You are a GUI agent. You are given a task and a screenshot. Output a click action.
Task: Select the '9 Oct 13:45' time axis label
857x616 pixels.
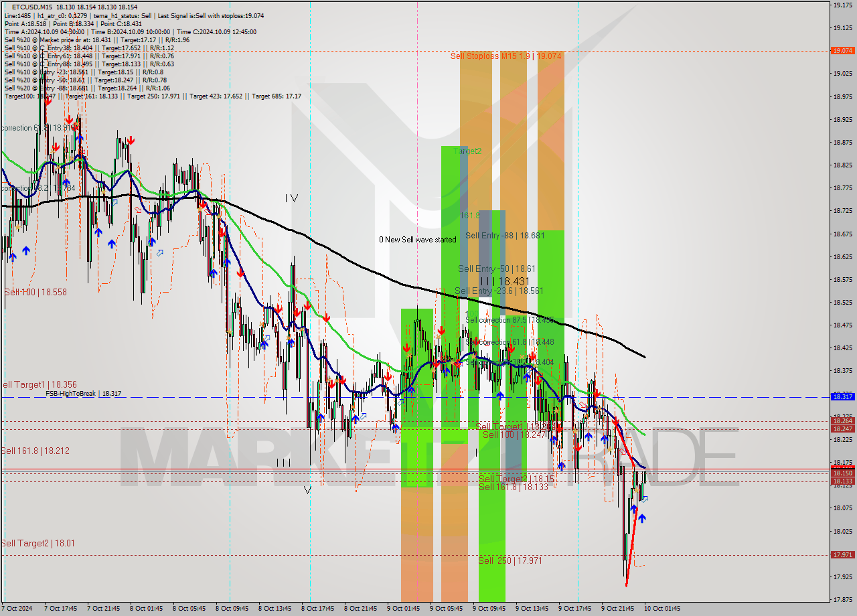coord(532,609)
